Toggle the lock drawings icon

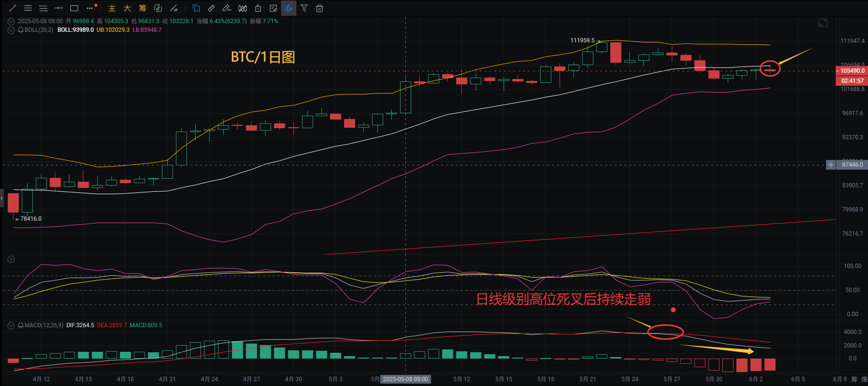click(x=258, y=8)
